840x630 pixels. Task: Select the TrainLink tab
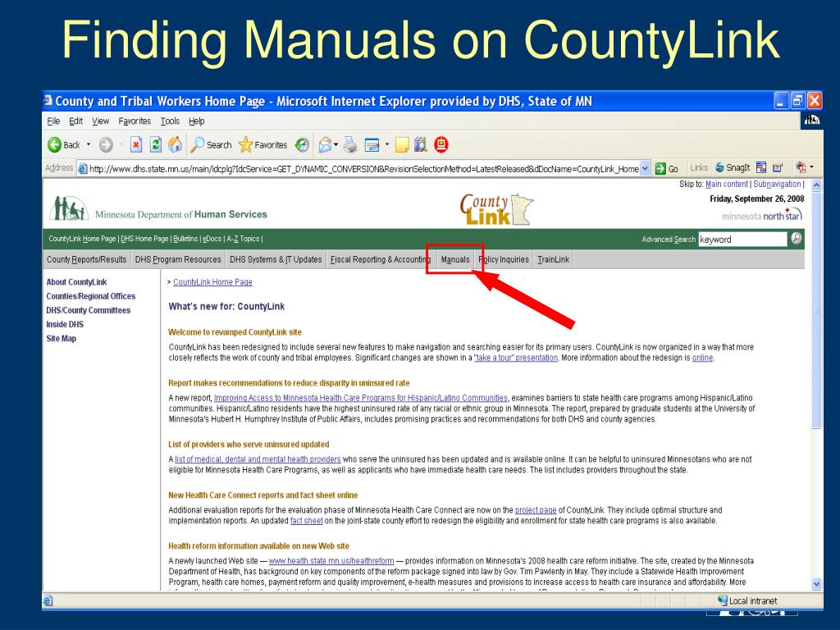point(554,259)
